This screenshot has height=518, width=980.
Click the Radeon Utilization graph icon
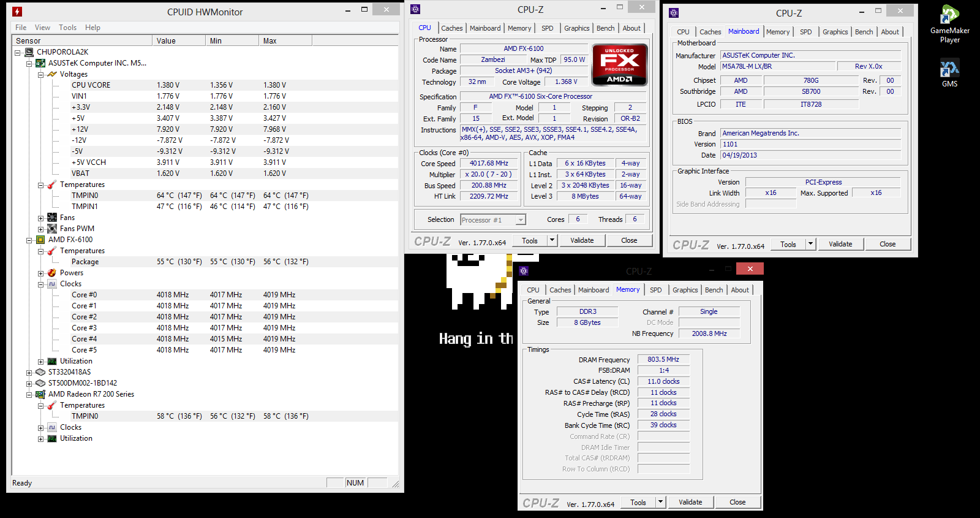tap(52, 438)
